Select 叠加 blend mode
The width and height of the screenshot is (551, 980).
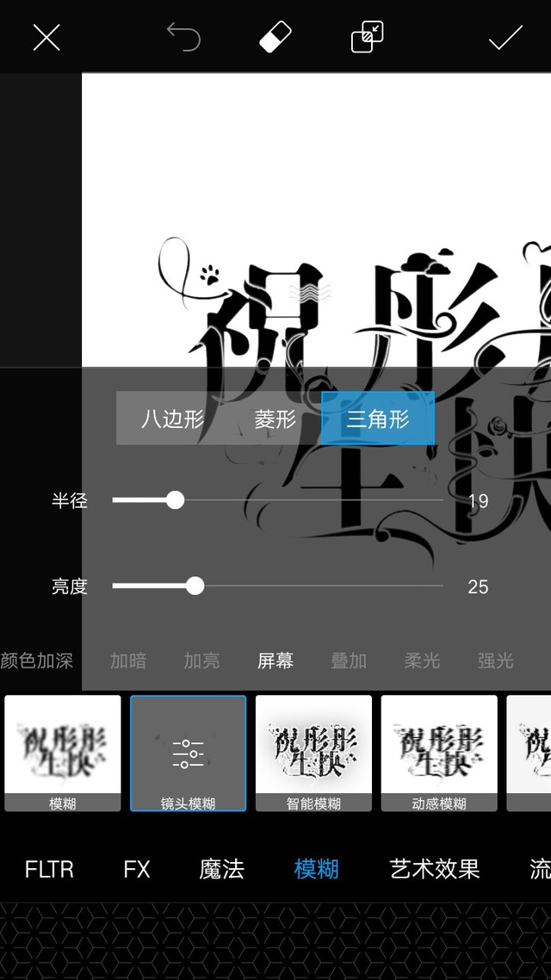point(349,661)
